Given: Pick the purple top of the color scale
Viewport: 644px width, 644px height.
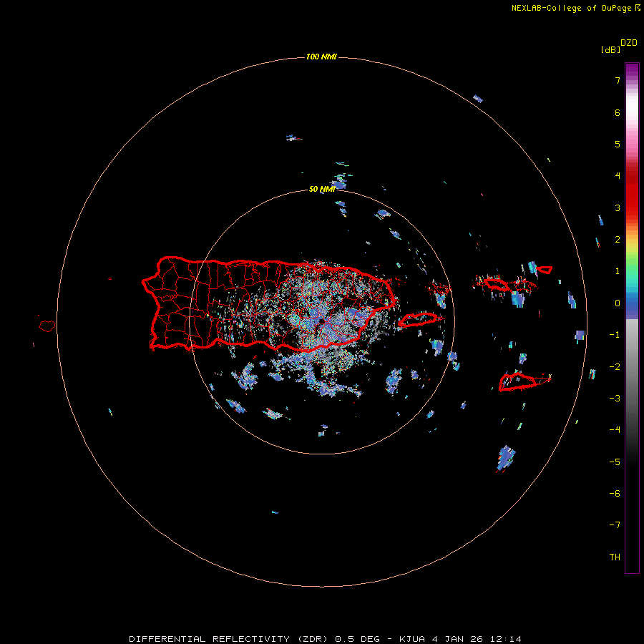Looking at the screenshot, I should coord(632,70).
